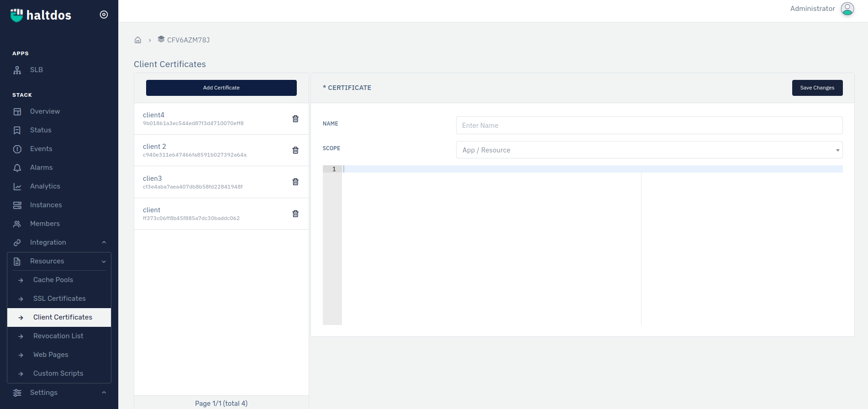Click the Events alert icon
This screenshot has width=868, height=409.
(17, 149)
